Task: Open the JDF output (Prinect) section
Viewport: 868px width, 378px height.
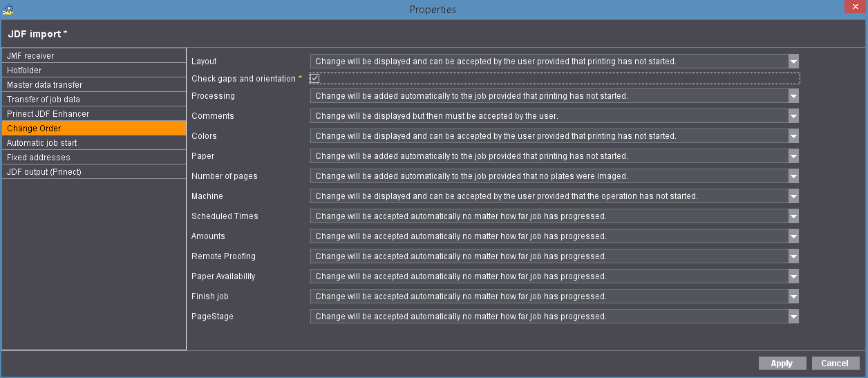Action: coord(93,172)
